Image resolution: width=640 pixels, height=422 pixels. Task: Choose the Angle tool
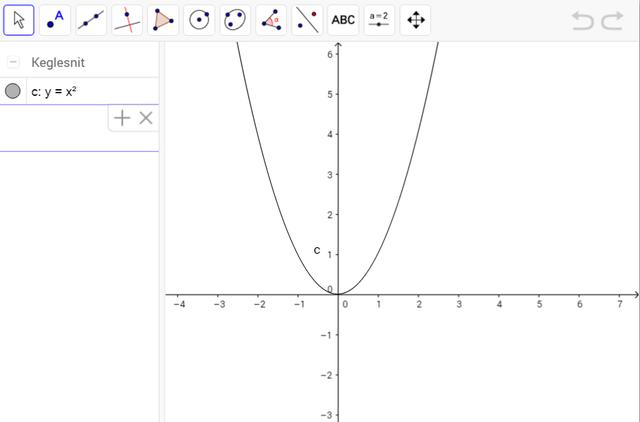click(x=271, y=20)
